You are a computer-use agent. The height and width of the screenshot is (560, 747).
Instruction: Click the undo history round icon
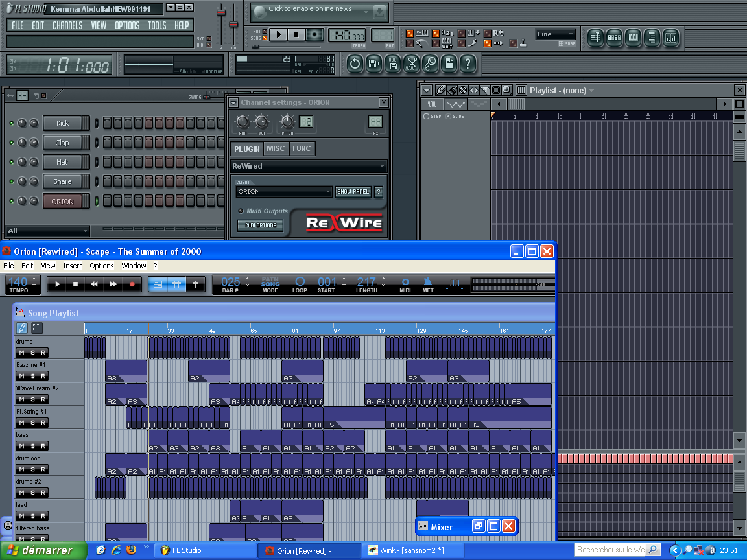tap(355, 64)
